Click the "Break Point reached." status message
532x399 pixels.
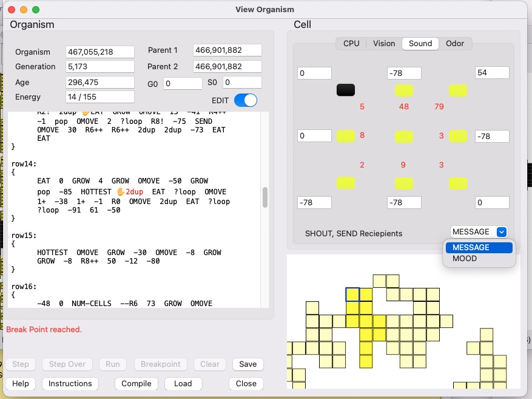coord(44,329)
